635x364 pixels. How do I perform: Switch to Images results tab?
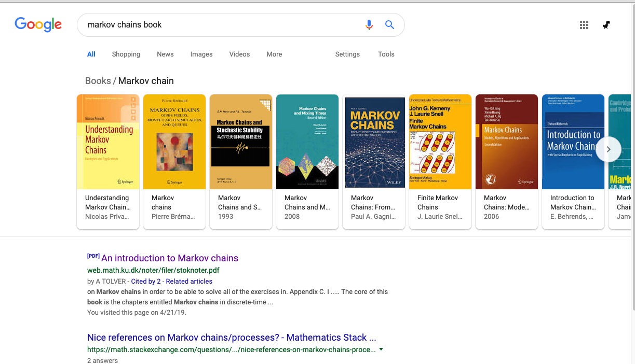[x=201, y=54]
